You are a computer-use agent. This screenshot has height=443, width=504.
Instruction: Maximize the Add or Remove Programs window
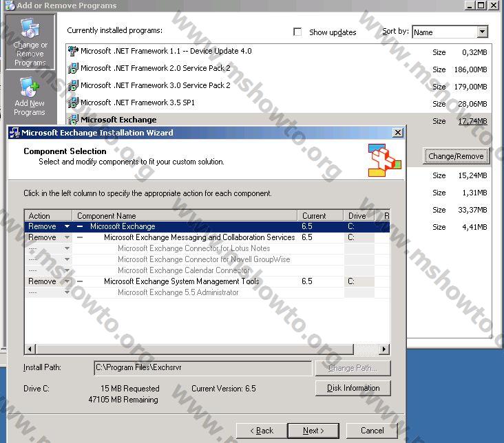point(481,5)
